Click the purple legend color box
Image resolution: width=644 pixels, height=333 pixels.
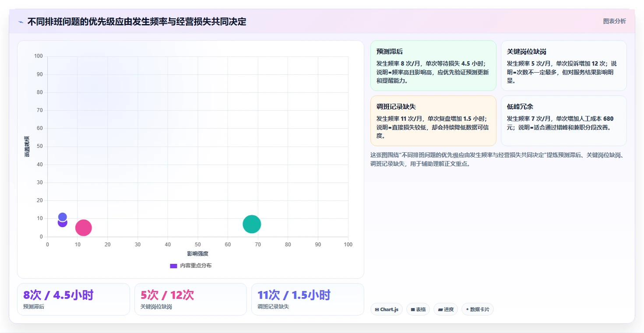pyautogui.click(x=173, y=266)
